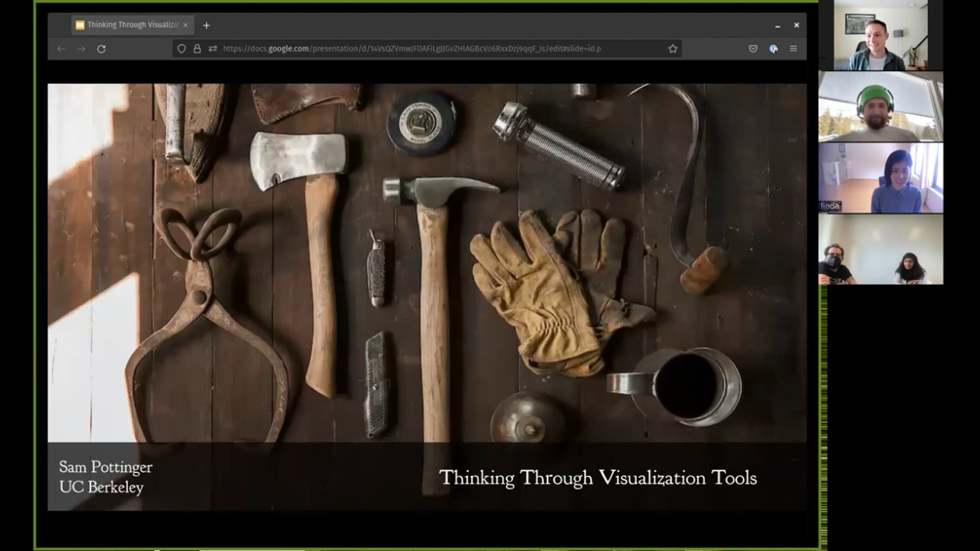This screenshot has width=980, height=551.
Task: Click the padlock site security icon
Action: 197,49
